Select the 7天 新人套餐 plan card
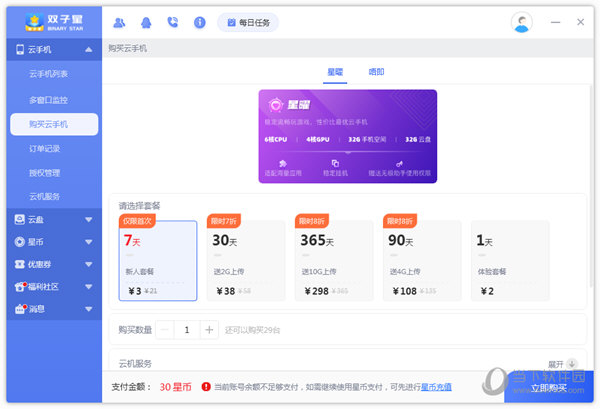 pyautogui.click(x=158, y=261)
